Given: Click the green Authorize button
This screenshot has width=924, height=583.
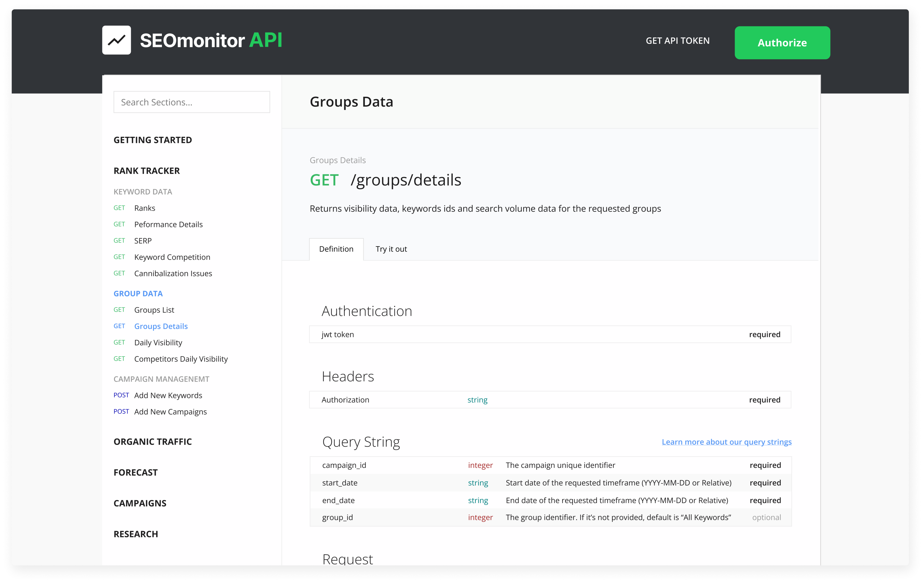Looking at the screenshot, I should (x=782, y=43).
